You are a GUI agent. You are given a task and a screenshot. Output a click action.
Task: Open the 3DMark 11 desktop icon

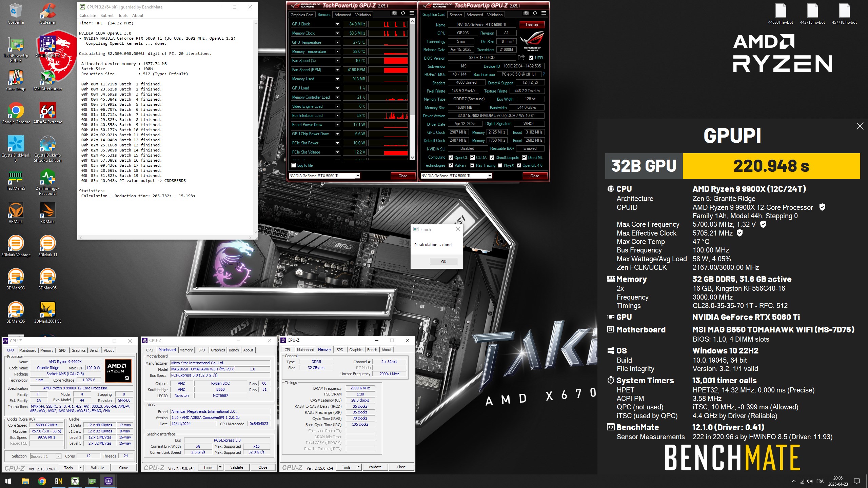pyautogui.click(x=48, y=246)
